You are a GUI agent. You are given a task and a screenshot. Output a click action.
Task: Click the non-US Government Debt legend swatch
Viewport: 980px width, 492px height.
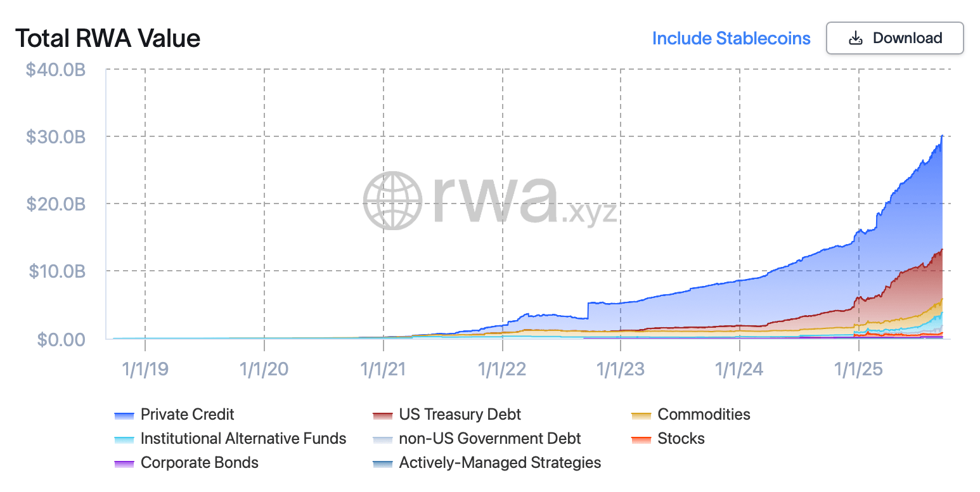[383, 439]
